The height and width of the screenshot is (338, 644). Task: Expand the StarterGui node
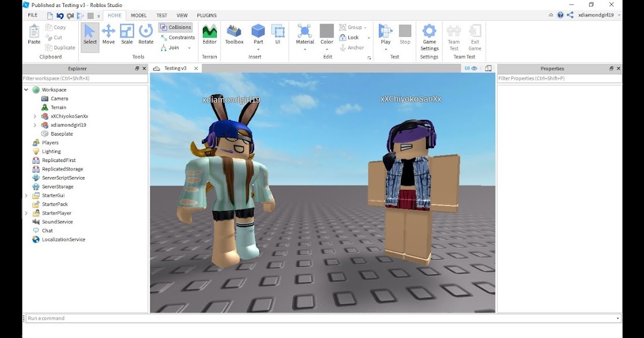pyautogui.click(x=26, y=196)
